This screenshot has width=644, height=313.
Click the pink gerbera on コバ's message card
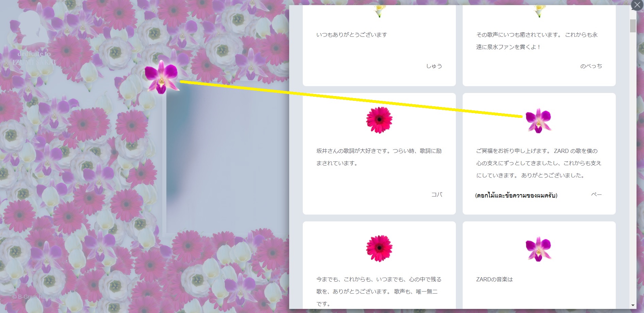click(379, 120)
